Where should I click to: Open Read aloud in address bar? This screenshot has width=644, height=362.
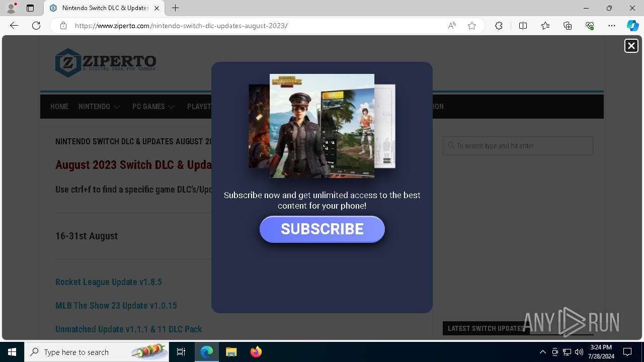coord(452,26)
